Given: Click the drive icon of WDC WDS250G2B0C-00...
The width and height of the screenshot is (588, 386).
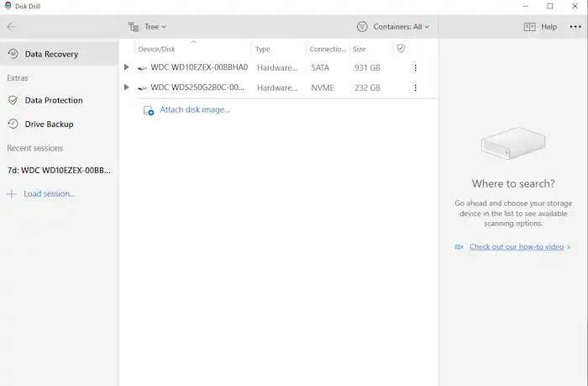Looking at the screenshot, I should [x=143, y=87].
